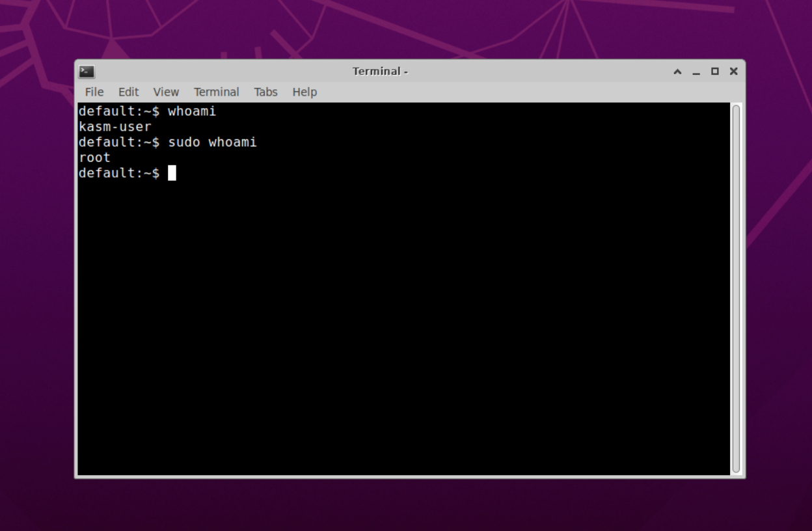Maximize the Terminal window

pyautogui.click(x=714, y=72)
